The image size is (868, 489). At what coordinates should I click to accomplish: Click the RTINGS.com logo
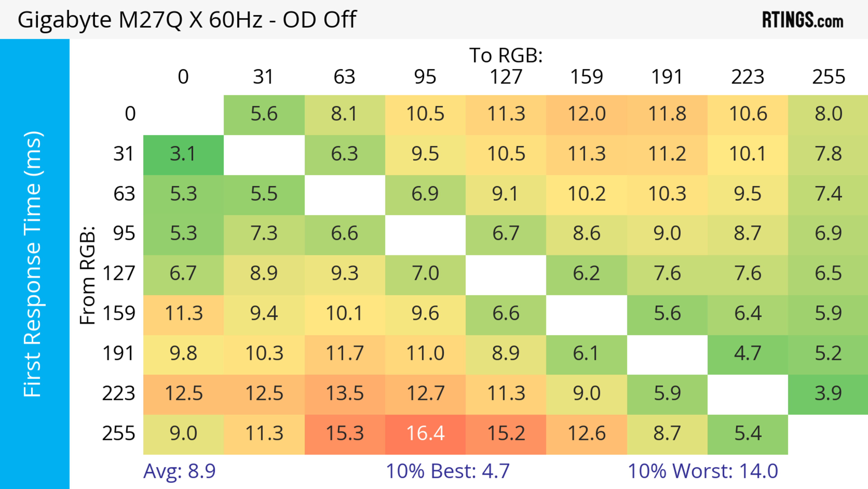[802, 19]
